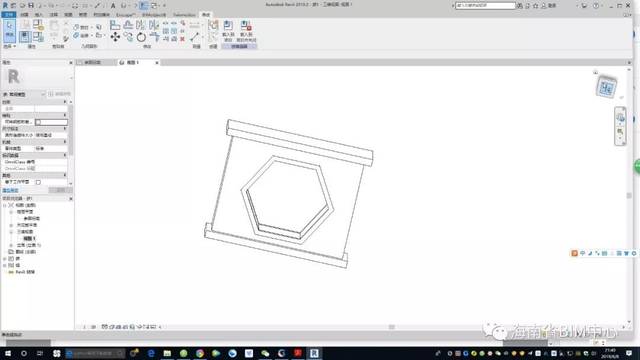Activate the Move tool with four arrows
The height and width of the screenshot is (360, 640).
pos(115,37)
